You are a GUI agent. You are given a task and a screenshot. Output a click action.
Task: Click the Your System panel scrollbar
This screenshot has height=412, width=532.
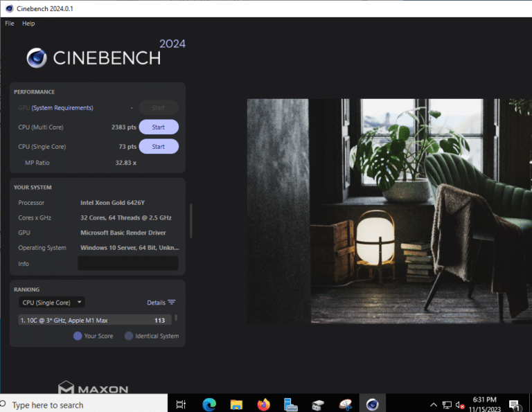point(191,221)
